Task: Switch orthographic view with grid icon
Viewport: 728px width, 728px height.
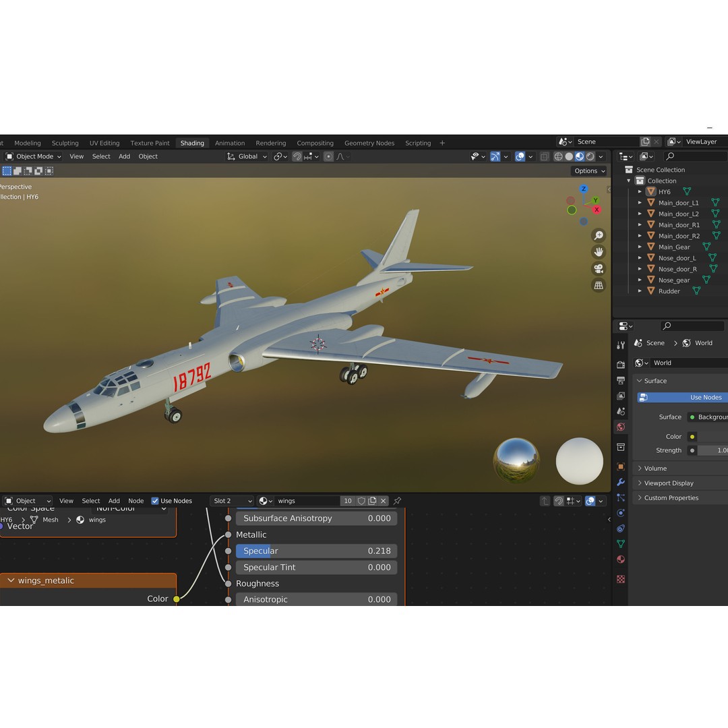Action: pyautogui.click(x=599, y=285)
